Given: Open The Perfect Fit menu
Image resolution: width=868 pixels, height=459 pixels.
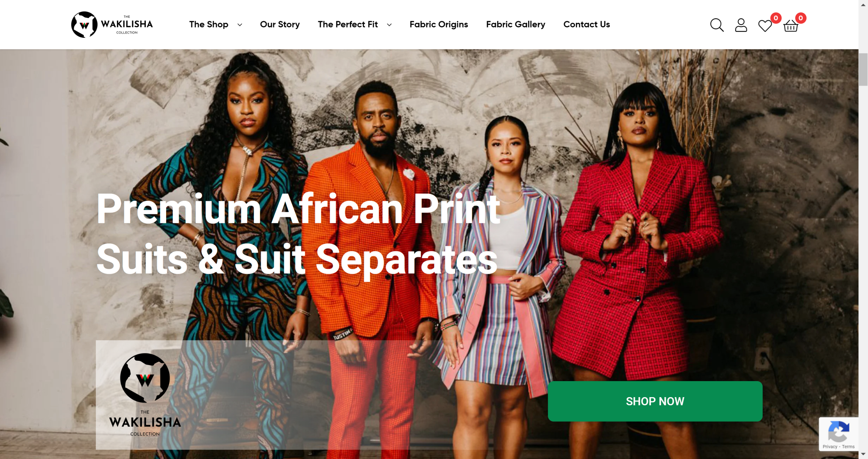Looking at the screenshot, I should 348,24.
